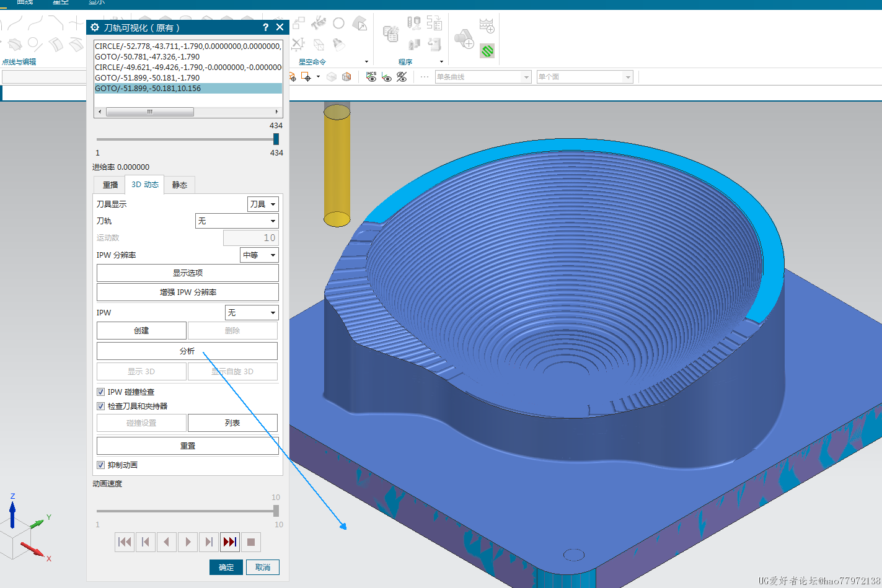Open the 星空 ribbon tab
Screen dimensions: 882x588
61,2
